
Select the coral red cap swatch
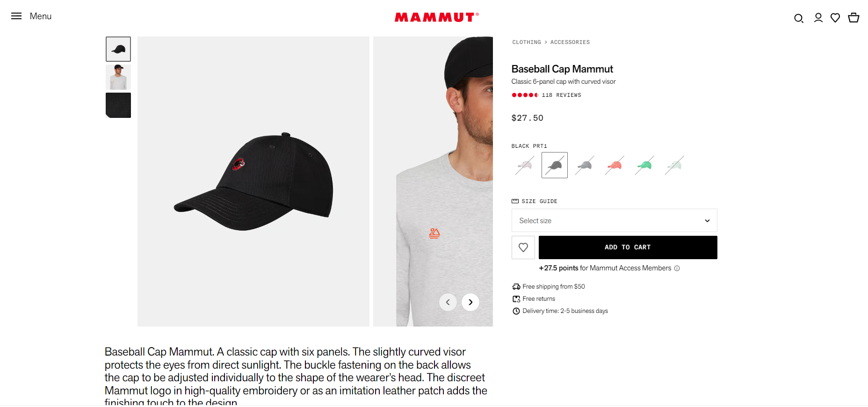click(615, 165)
